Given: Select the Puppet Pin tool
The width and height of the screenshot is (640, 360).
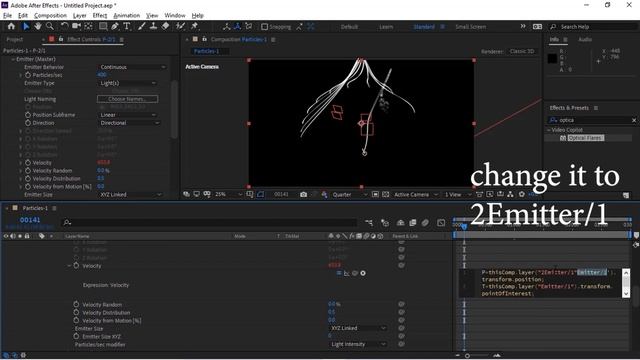Looking at the screenshot, I should [x=194, y=27].
